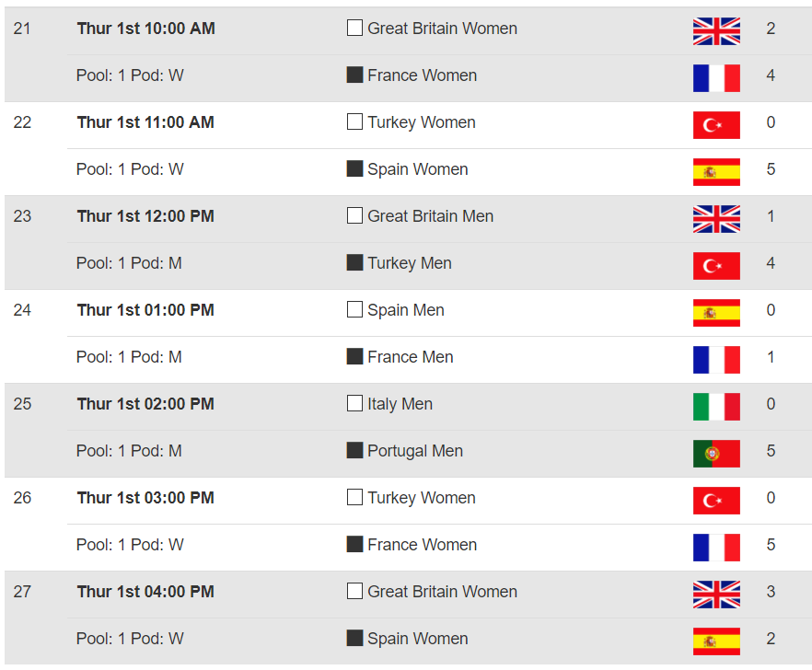Open the France Men team name

[x=410, y=357]
